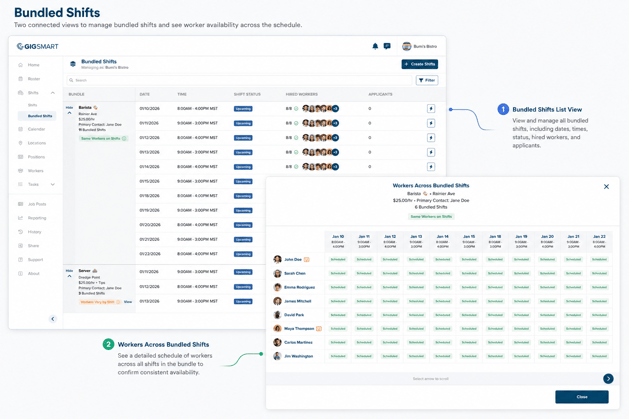The image size is (629, 419).
Task: Click the HIRED WORKERS column header
Action: [302, 94]
